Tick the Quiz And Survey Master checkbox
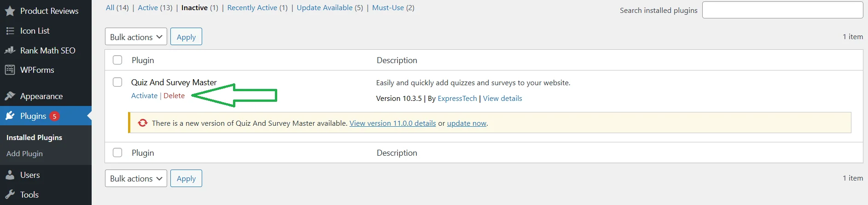Viewport: 868px width, 205px height. point(117,82)
